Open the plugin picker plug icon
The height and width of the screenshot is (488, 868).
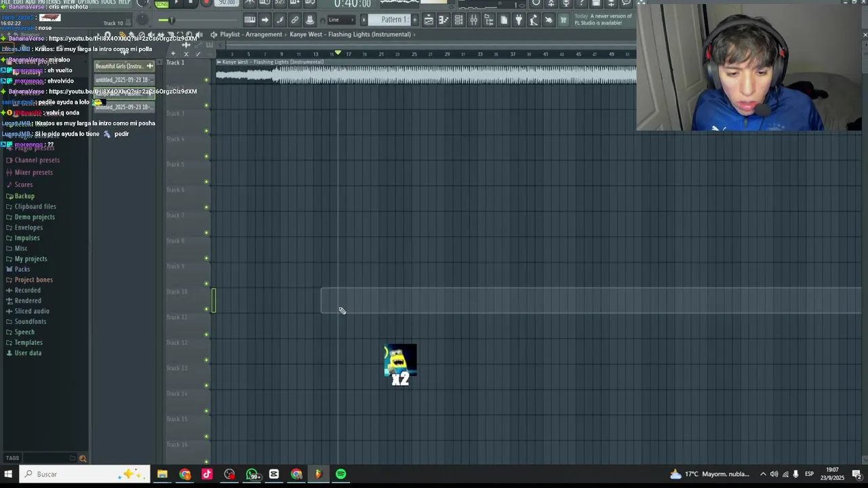[519, 20]
